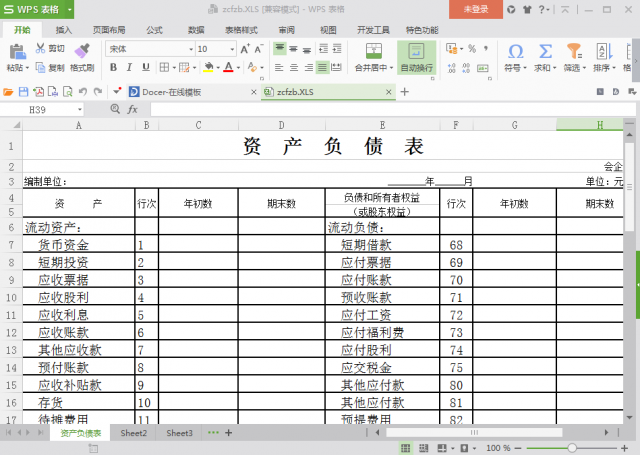
Task: Expand the WPS 表格 application menu
Action: coord(33,9)
